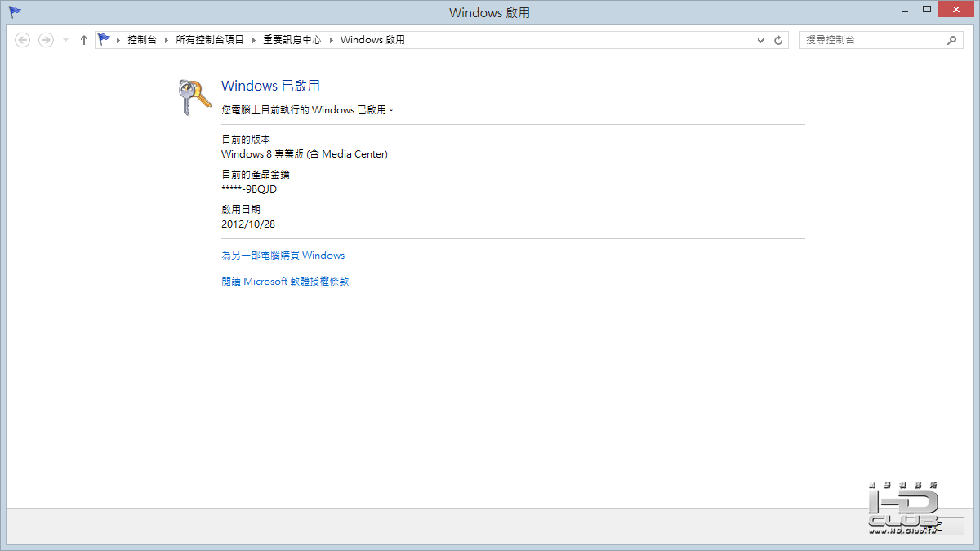Click the Windows 已啟用 heading

[x=270, y=86]
